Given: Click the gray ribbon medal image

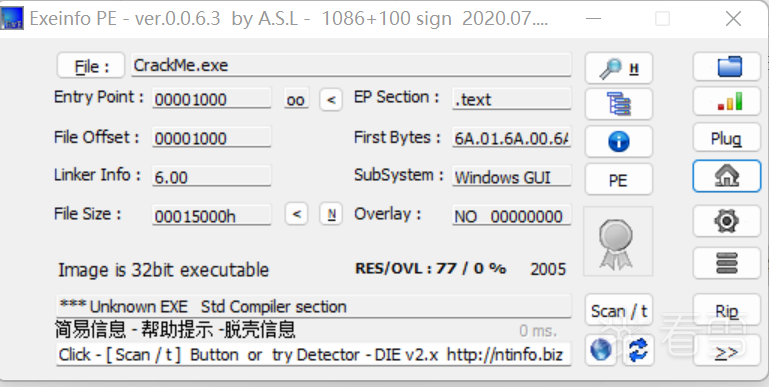Looking at the screenshot, I should click(617, 241).
